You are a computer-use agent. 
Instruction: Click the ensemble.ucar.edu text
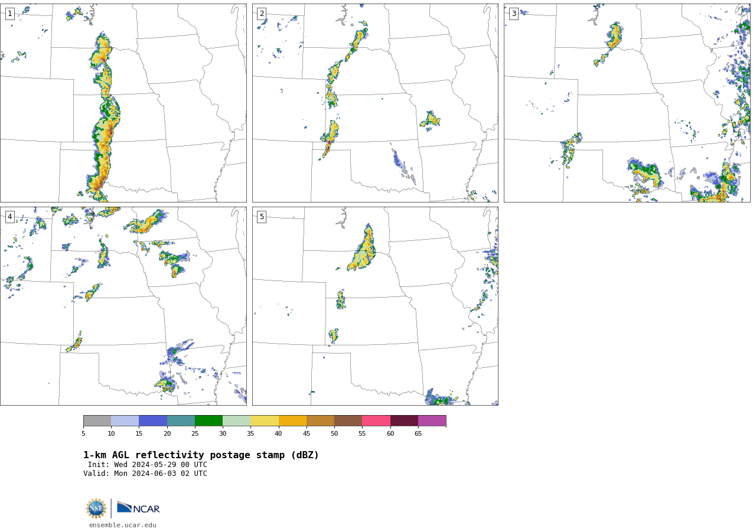coord(123,526)
